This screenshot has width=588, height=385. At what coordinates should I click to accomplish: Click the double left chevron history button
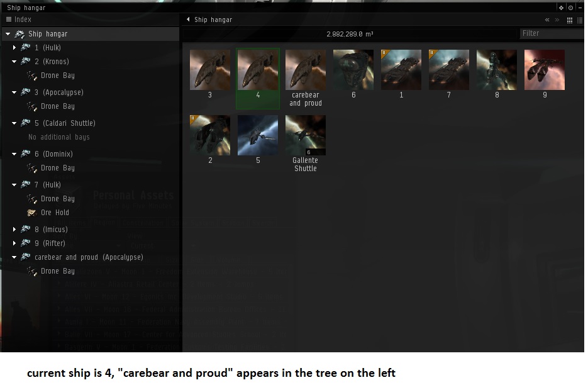pyautogui.click(x=547, y=20)
